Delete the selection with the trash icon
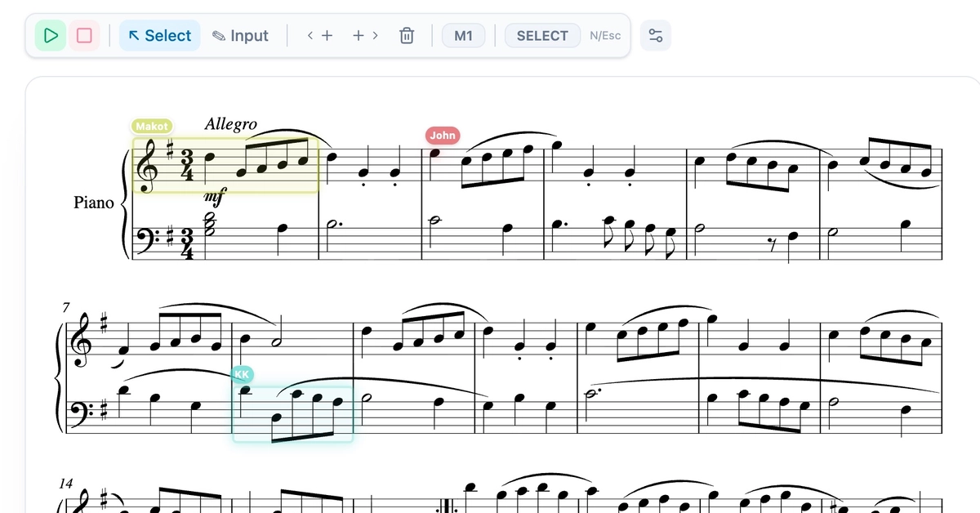 (407, 35)
